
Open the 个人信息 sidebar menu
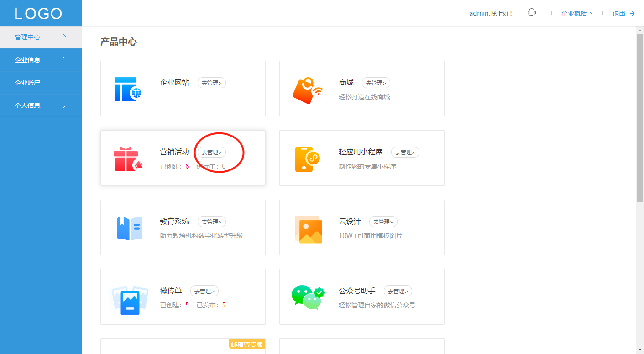point(41,106)
